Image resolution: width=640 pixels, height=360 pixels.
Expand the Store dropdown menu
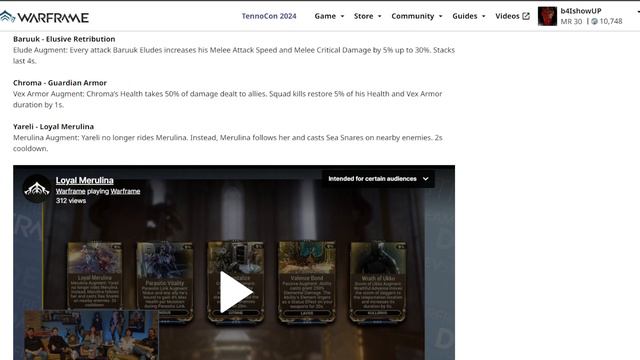(367, 16)
